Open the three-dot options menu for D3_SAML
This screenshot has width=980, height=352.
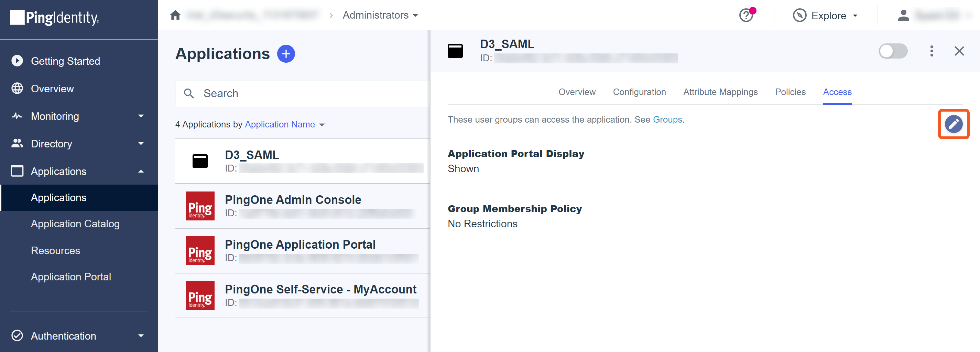(x=931, y=51)
